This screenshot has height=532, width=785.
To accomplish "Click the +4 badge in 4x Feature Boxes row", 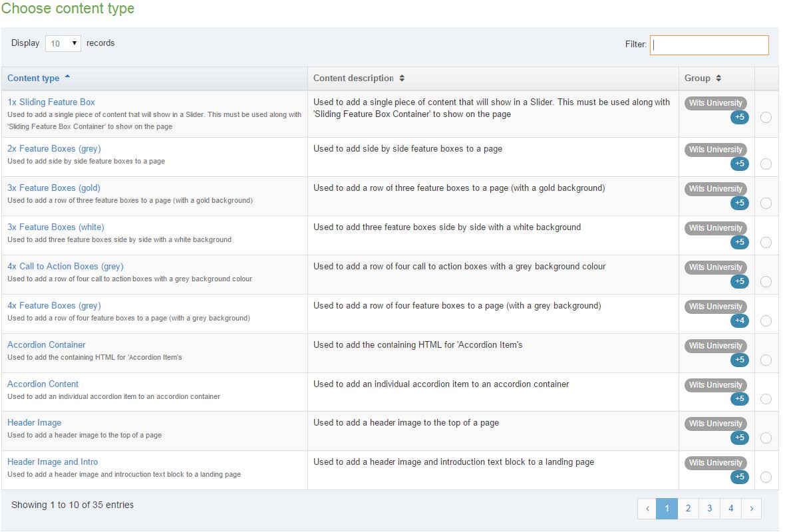I will click(739, 321).
